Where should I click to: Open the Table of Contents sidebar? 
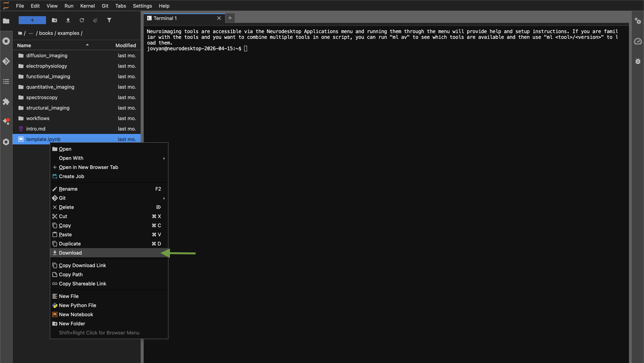(x=6, y=81)
